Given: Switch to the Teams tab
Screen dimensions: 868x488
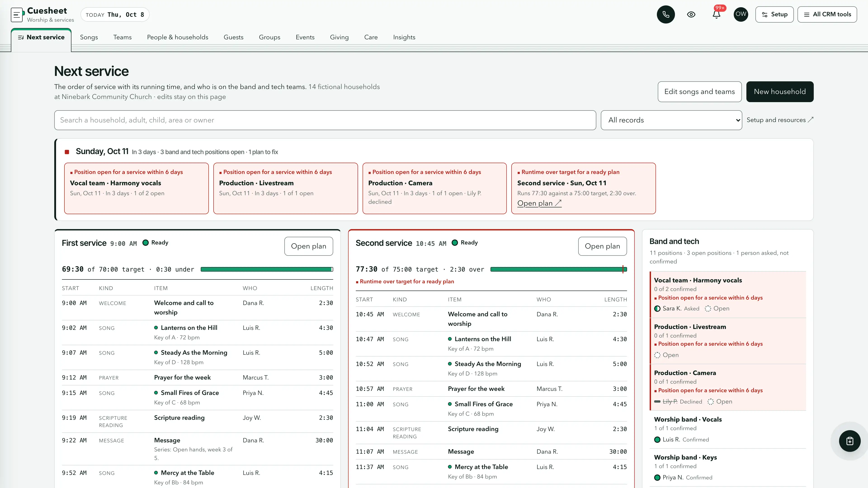Looking at the screenshot, I should [122, 37].
